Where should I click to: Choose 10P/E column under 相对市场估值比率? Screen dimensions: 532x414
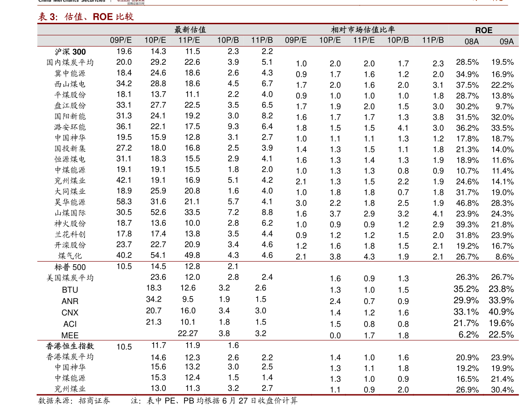(x=330, y=40)
